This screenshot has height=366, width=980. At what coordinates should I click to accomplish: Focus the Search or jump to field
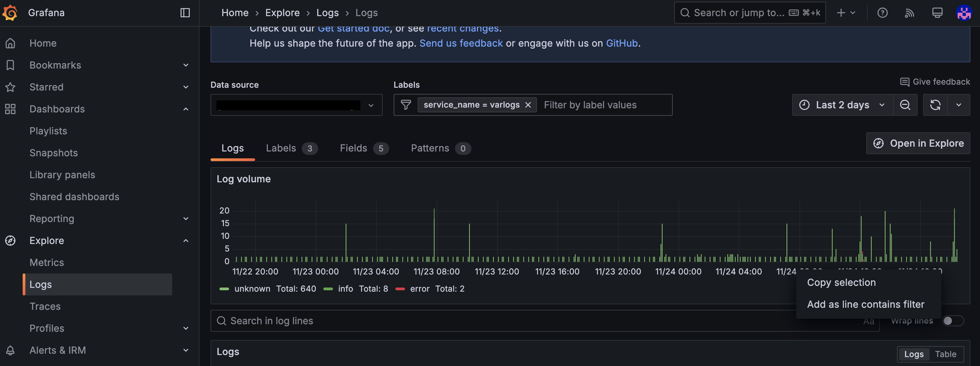pyautogui.click(x=750, y=13)
